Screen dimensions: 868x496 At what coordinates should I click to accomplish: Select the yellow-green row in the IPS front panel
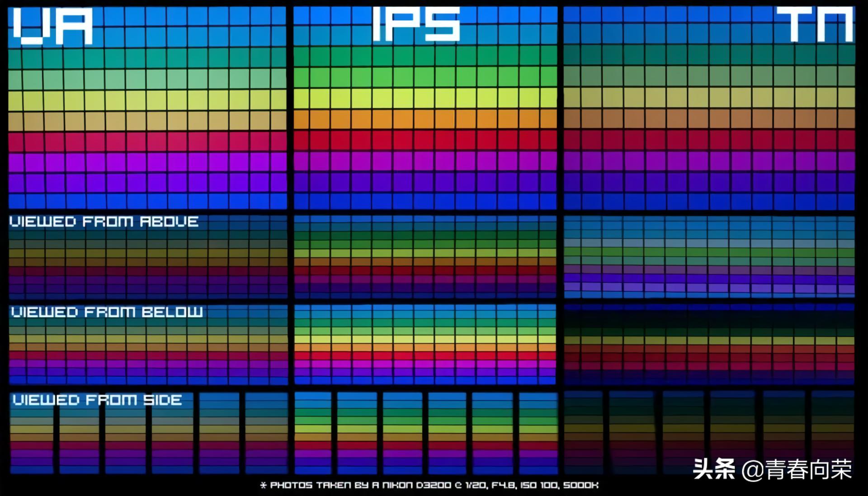tap(425, 98)
